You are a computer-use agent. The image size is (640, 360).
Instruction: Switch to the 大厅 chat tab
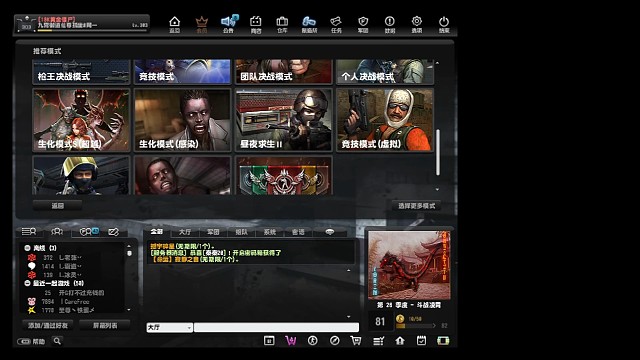[185, 232]
